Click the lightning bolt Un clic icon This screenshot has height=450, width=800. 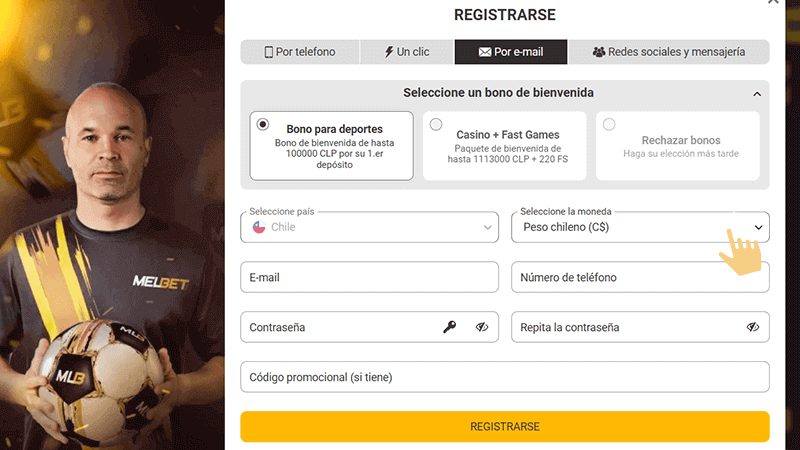coord(389,52)
